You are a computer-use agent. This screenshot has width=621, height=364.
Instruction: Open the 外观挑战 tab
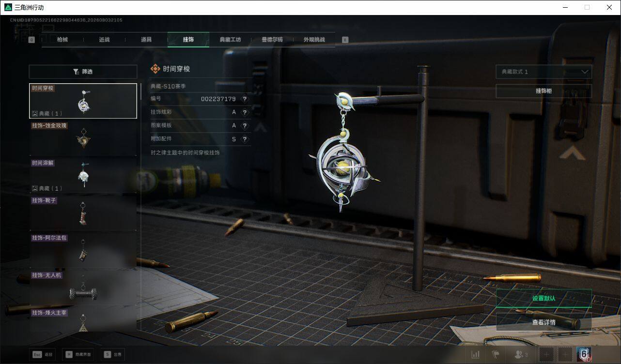(x=314, y=40)
